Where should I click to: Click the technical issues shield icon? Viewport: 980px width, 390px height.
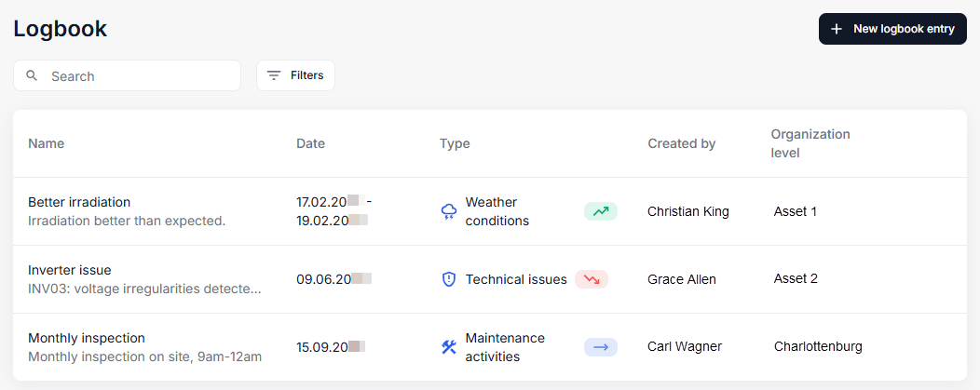point(449,279)
